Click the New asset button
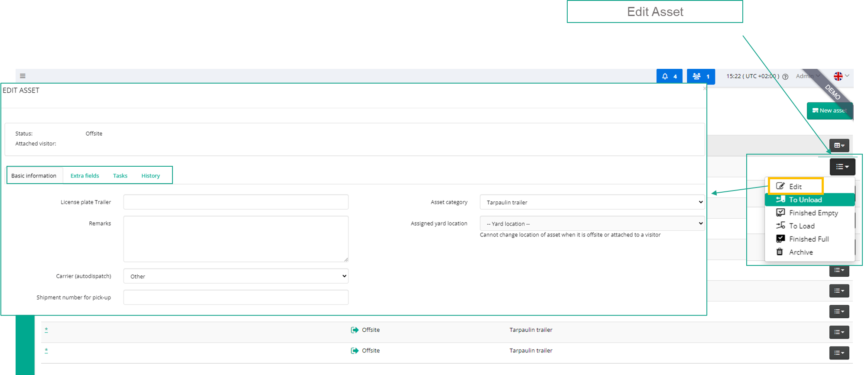868x375 pixels. point(829,110)
